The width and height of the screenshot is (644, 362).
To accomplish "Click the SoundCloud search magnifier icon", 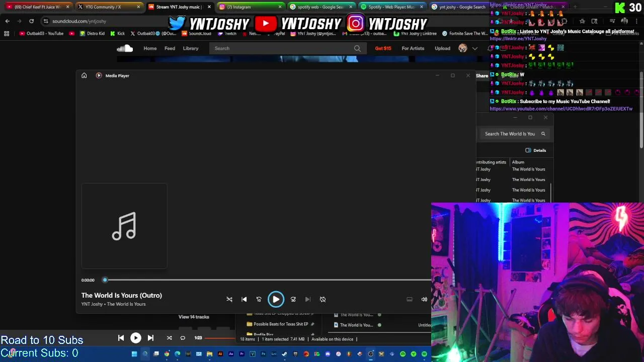I will click(x=357, y=48).
